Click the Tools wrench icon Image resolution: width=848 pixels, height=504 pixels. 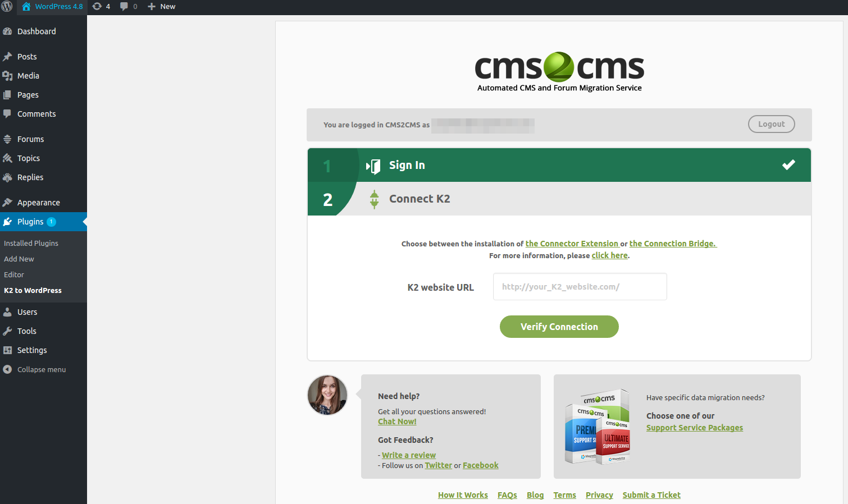coord(7,331)
